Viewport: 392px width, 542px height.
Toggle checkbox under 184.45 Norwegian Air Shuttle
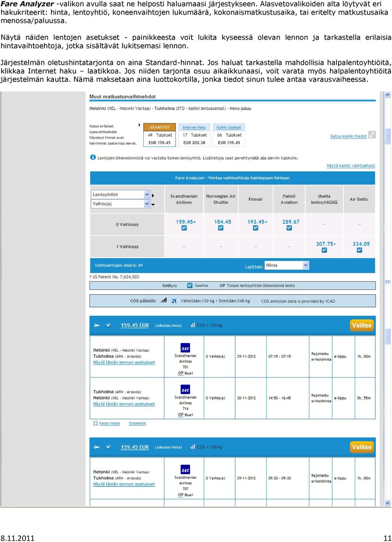pos(221,228)
